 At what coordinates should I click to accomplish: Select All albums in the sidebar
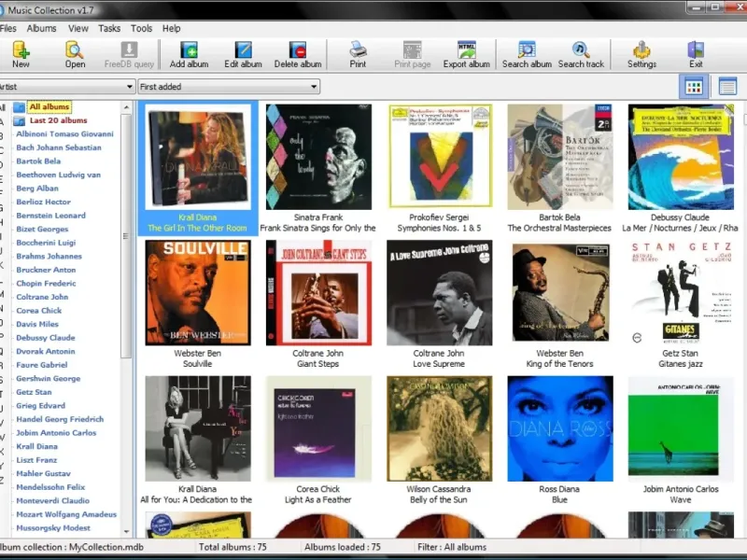pos(49,106)
